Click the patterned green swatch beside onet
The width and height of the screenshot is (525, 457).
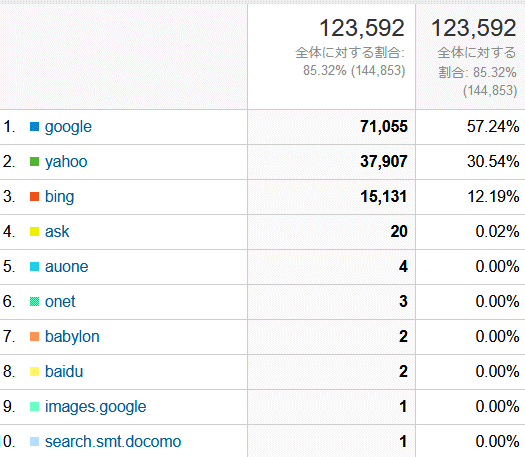pos(34,301)
